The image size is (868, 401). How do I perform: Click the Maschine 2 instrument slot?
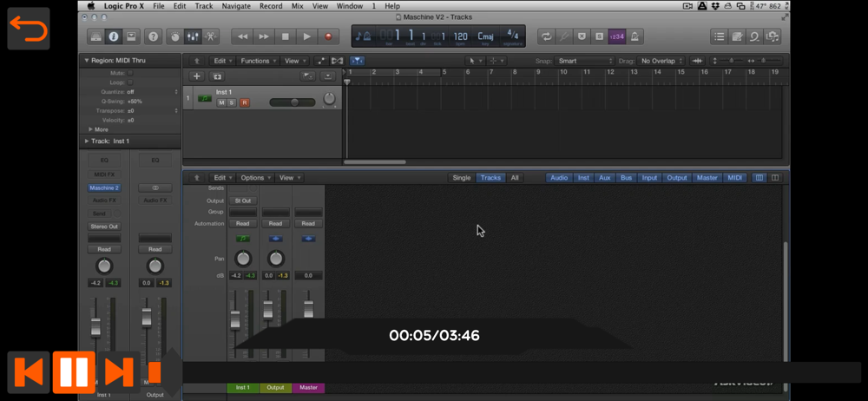point(104,187)
